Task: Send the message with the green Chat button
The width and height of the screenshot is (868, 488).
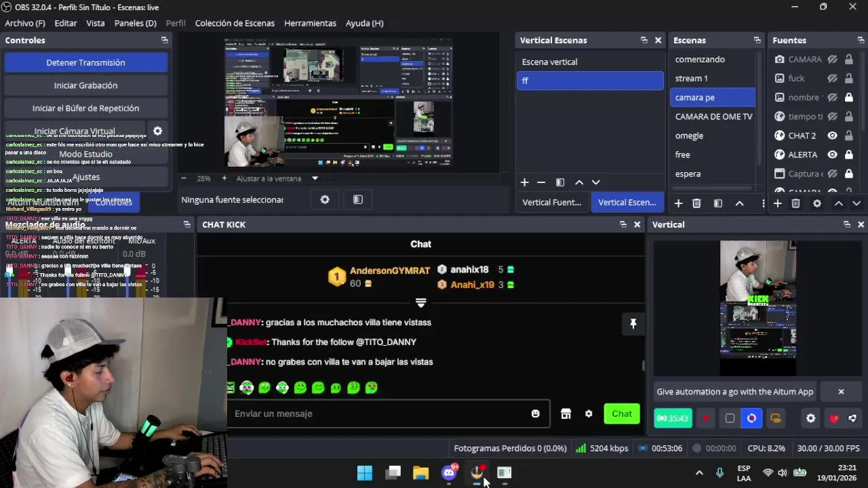Action: point(622,413)
